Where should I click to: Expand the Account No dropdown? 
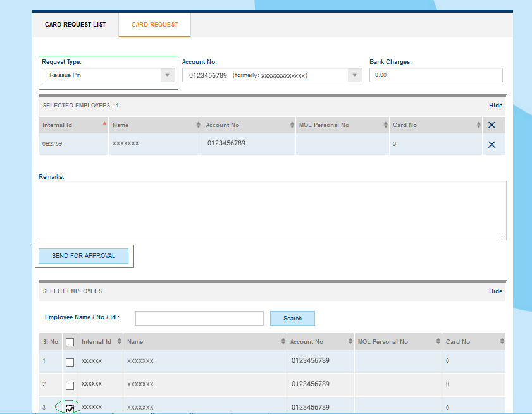pos(272,75)
